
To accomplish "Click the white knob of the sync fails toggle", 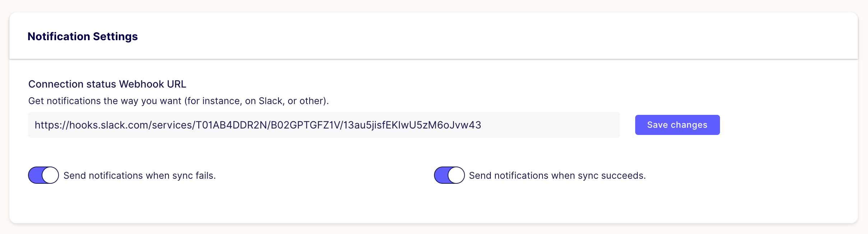I will pos(50,175).
